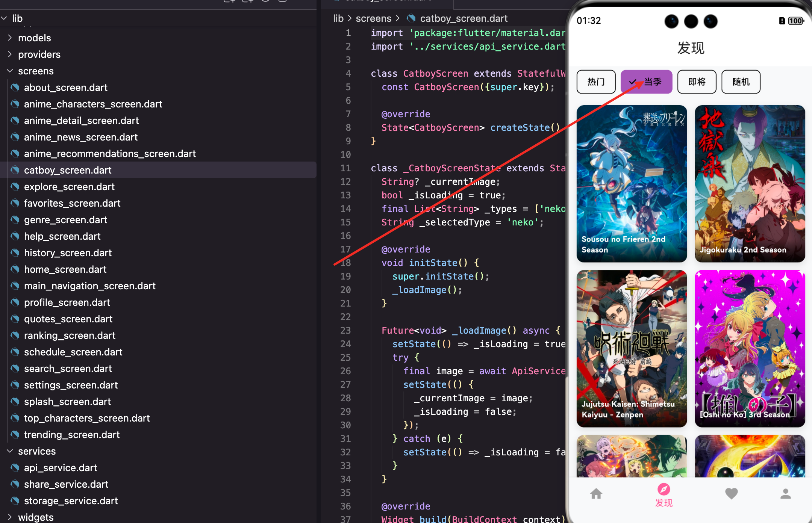The width and height of the screenshot is (812, 523).
Task: Tap the 发现 label in bottom navigation
Action: click(664, 503)
